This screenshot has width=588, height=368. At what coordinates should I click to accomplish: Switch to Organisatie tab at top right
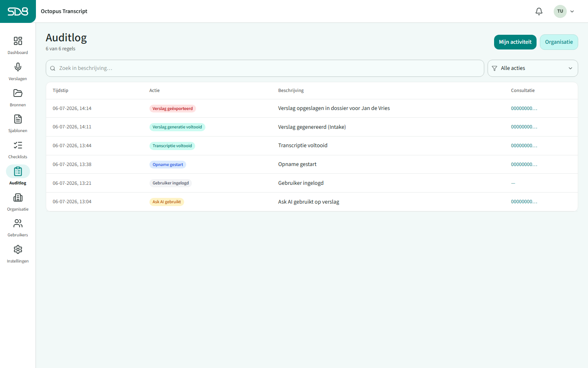tap(559, 42)
